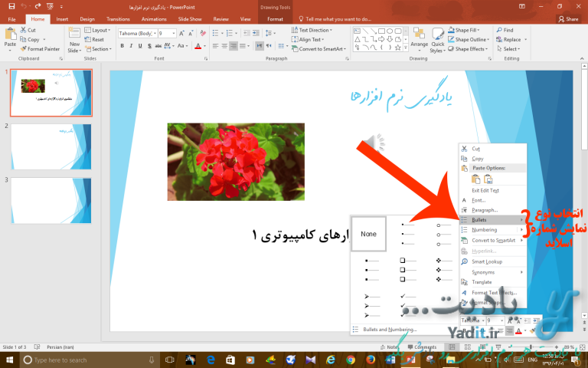This screenshot has height=368, width=588.
Task: Decrease font size with small A icon
Action: click(191, 34)
